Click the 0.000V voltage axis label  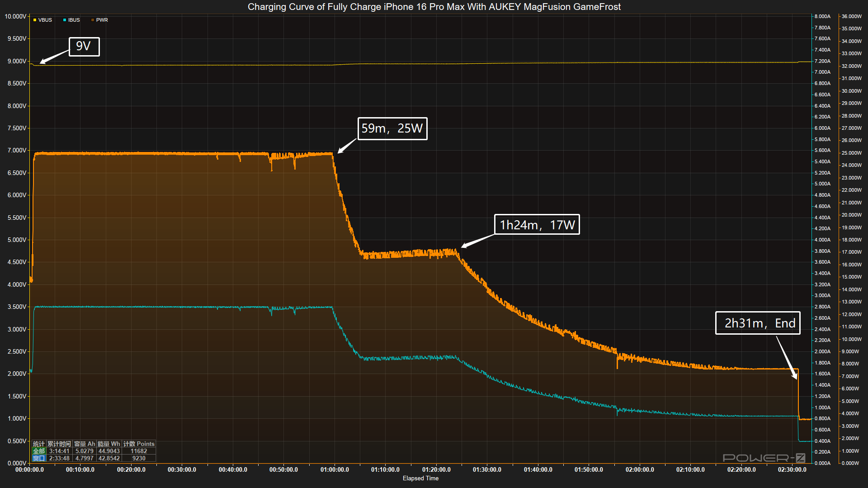tap(17, 463)
